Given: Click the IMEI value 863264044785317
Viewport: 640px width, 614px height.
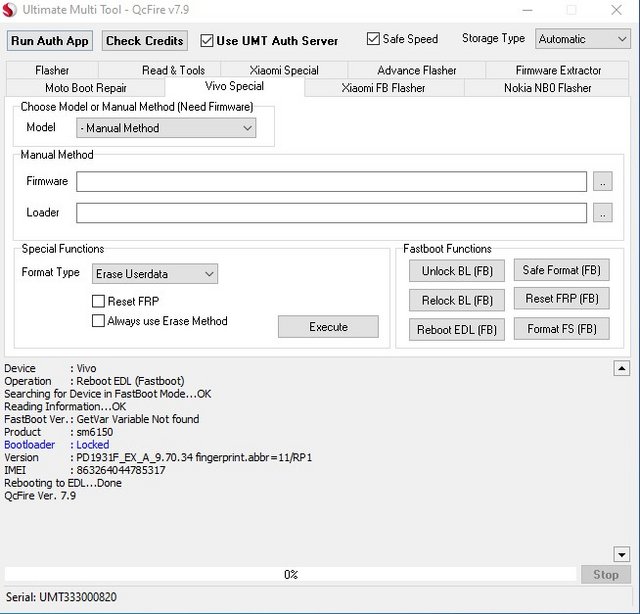Looking at the screenshot, I should tap(121, 470).
